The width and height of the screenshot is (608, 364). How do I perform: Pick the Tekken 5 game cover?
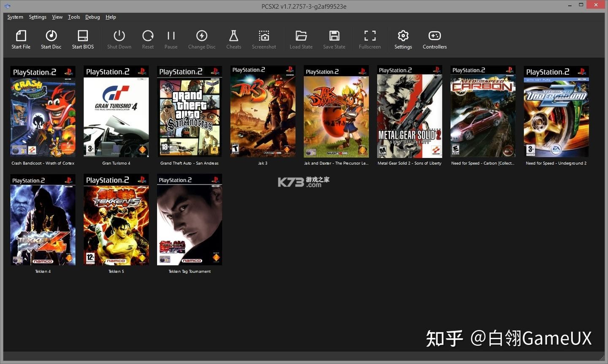[x=116, y=220]
